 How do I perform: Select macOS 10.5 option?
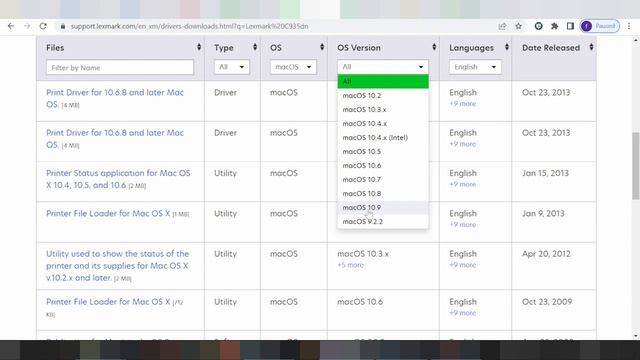(383, 151)
